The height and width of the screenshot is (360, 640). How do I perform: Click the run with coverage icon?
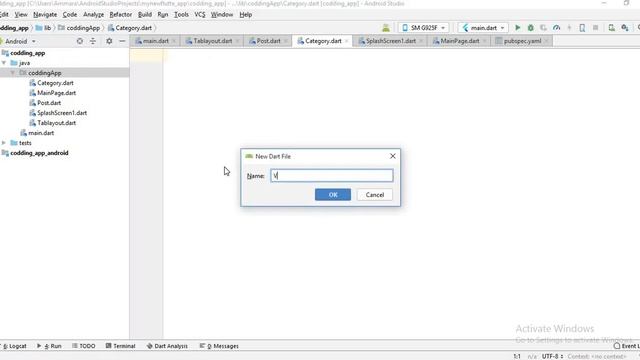(543, 28)
